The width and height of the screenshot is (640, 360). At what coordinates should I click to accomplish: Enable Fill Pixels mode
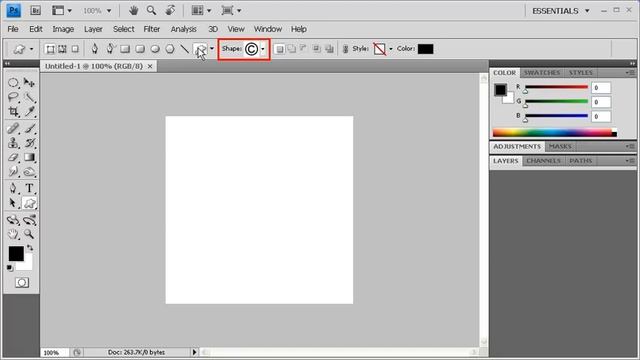coord(75,49)
